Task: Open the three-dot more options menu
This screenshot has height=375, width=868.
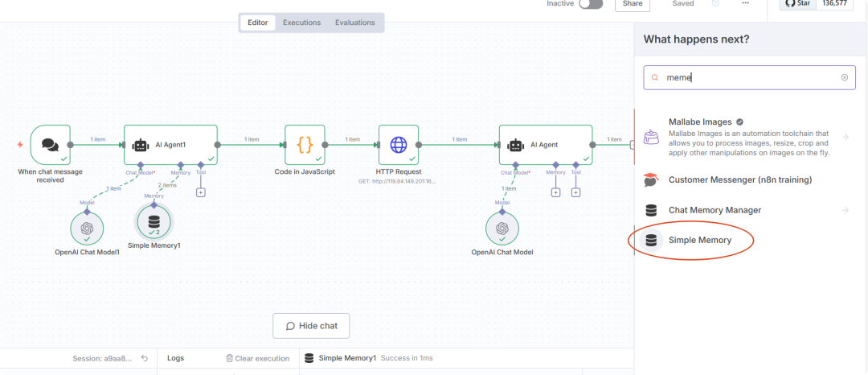Action: point(746,3)
